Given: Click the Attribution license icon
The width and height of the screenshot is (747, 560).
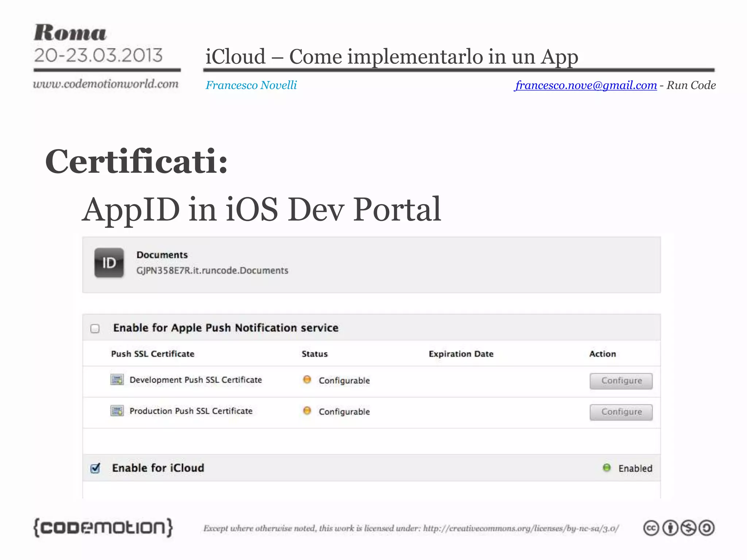Looking at the screenshot, I should point(670,528).
